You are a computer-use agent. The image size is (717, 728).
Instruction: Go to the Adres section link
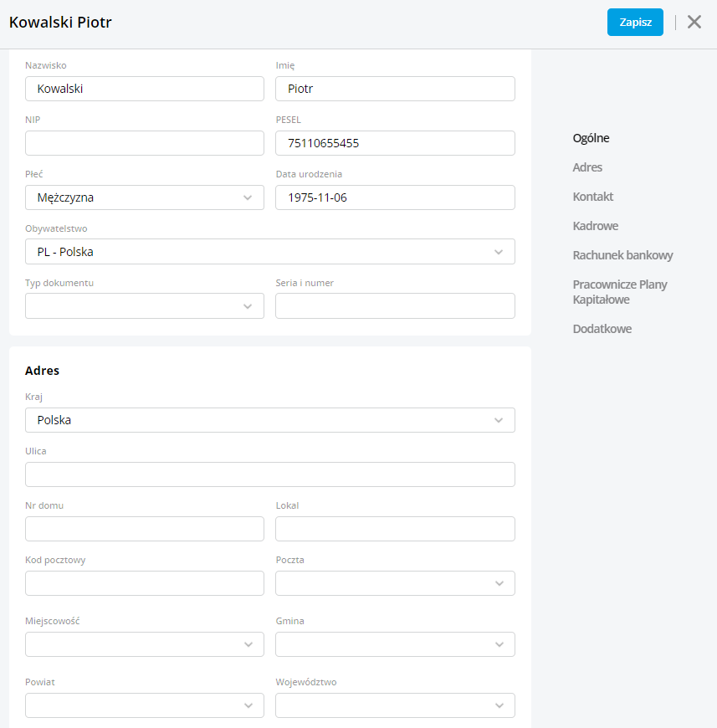click(x=587, y=167)
